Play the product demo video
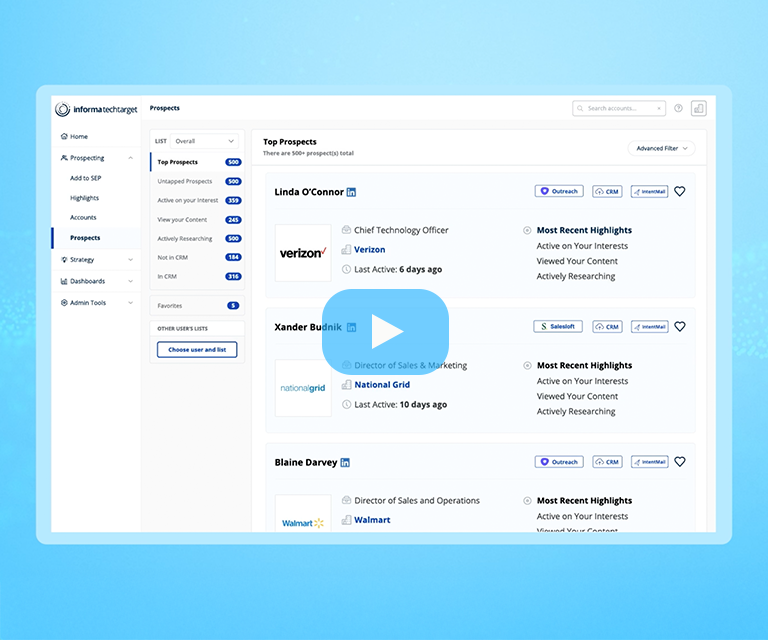768x640 pixels. tap(385, 332)
